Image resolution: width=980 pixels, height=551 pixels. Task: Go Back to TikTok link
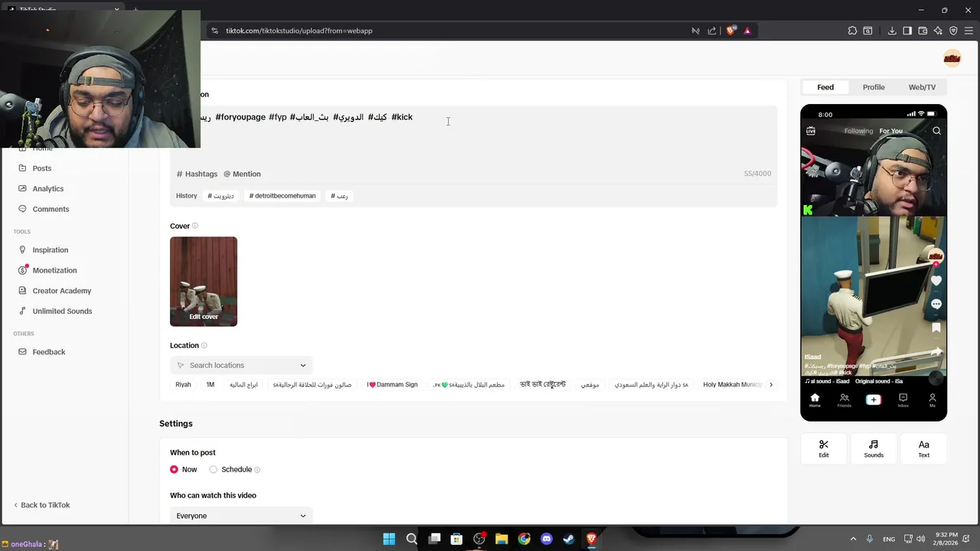tap(42, 505)
